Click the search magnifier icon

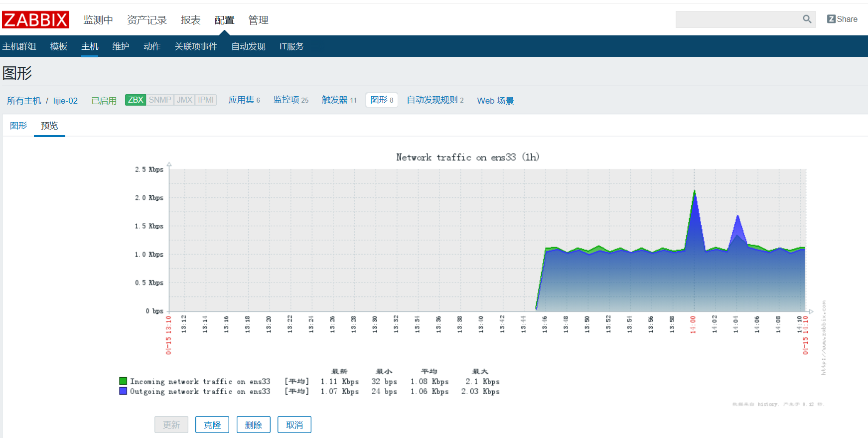807,19
